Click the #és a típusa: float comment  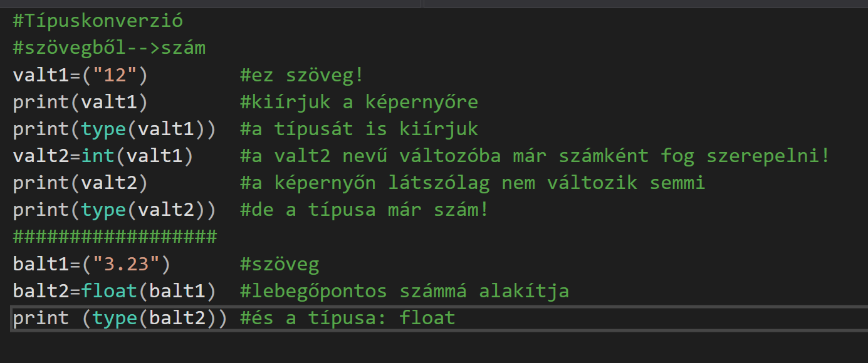pyautogui.click(x=347, y=318)
